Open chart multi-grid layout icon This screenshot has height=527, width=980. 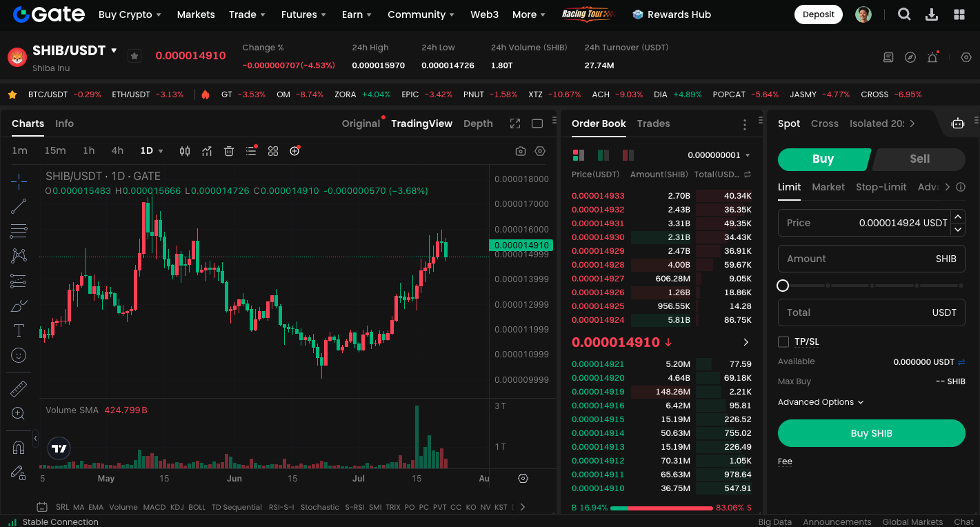pos(273,151)
